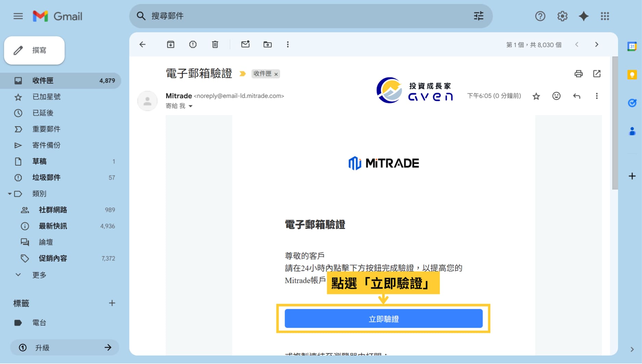Expand 更多 in sidebar
This screenshot has width=642, height=364.
39,275
